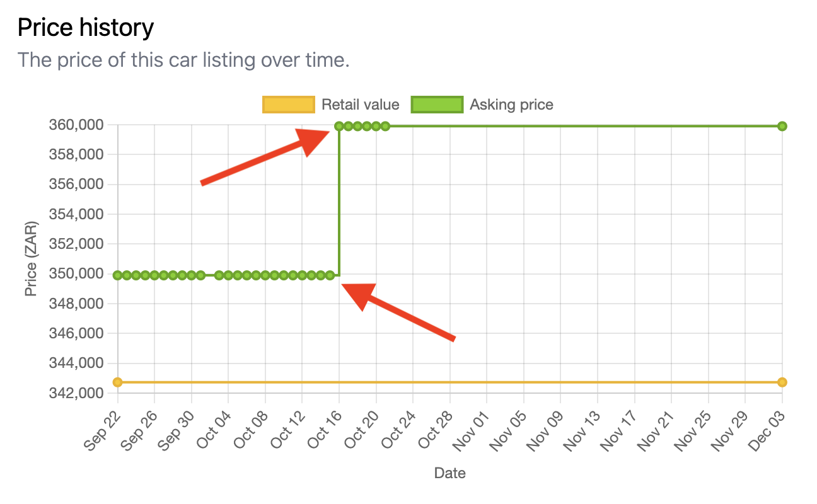817x504 pixels.
Task: Select the Asking price point at Dec 03
Action: point(782,126)
